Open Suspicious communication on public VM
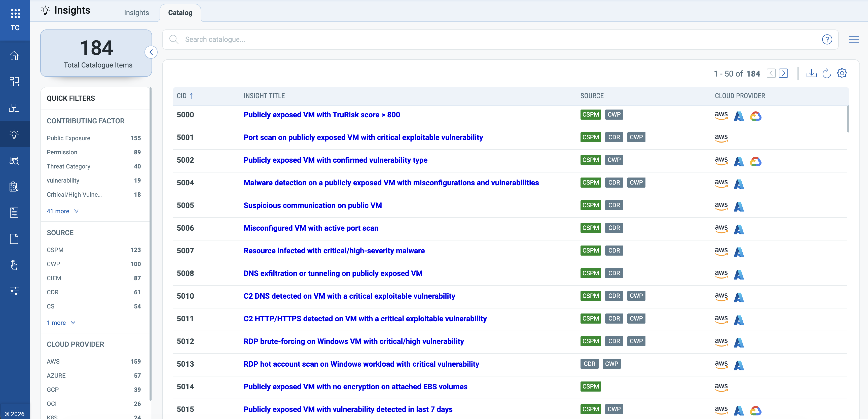Viewport: 868px width, 419px height. (x=312, y=205)
